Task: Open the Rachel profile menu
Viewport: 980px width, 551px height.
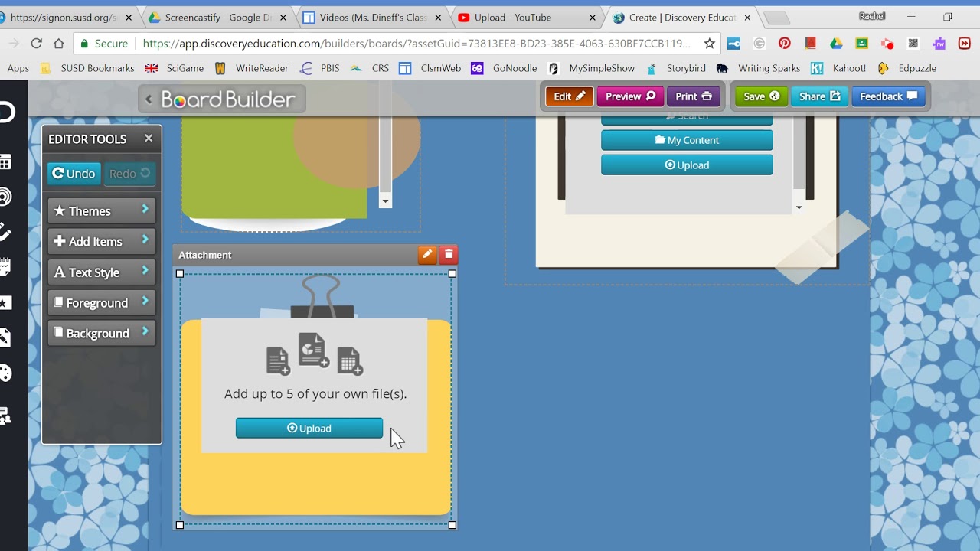Action: tap(872, 16)
